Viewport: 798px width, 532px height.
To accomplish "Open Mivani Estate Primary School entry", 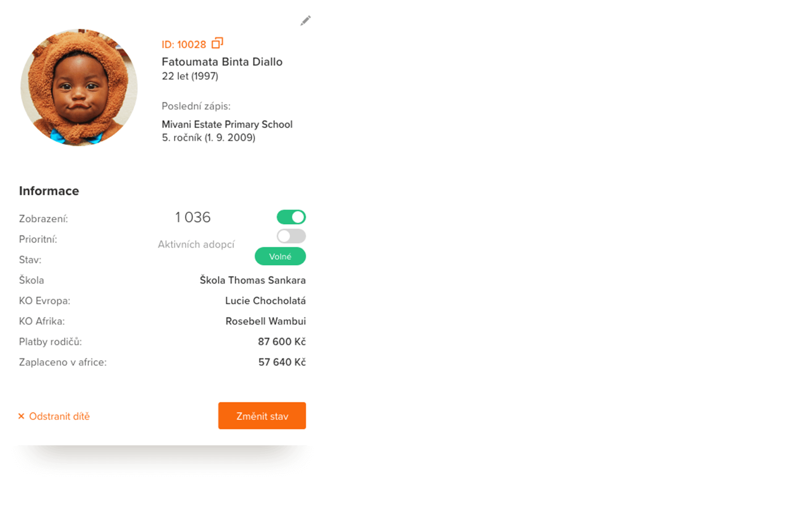I will [x=227, y=124].
